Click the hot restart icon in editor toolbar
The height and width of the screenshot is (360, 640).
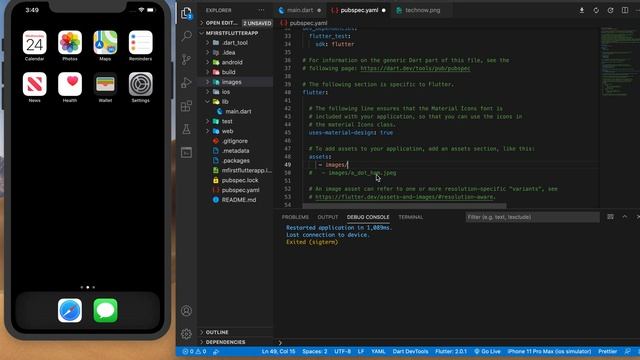tap(610, 10)
